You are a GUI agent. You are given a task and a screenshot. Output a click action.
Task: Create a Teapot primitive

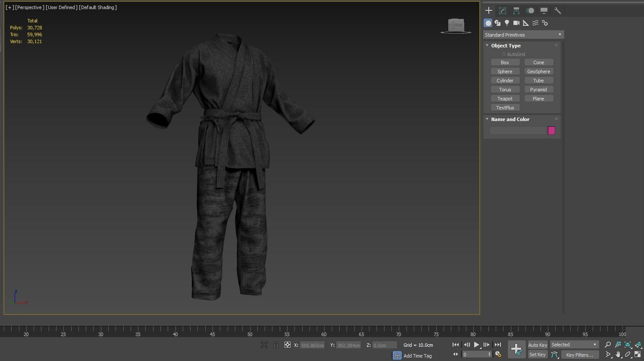click(x=505, y=99)
